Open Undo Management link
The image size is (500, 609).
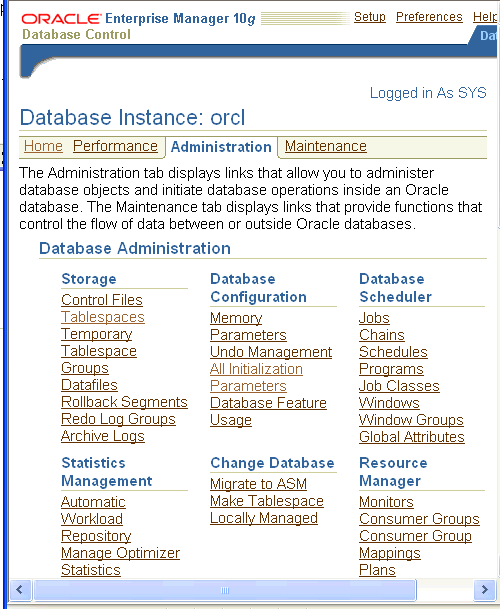271,352
